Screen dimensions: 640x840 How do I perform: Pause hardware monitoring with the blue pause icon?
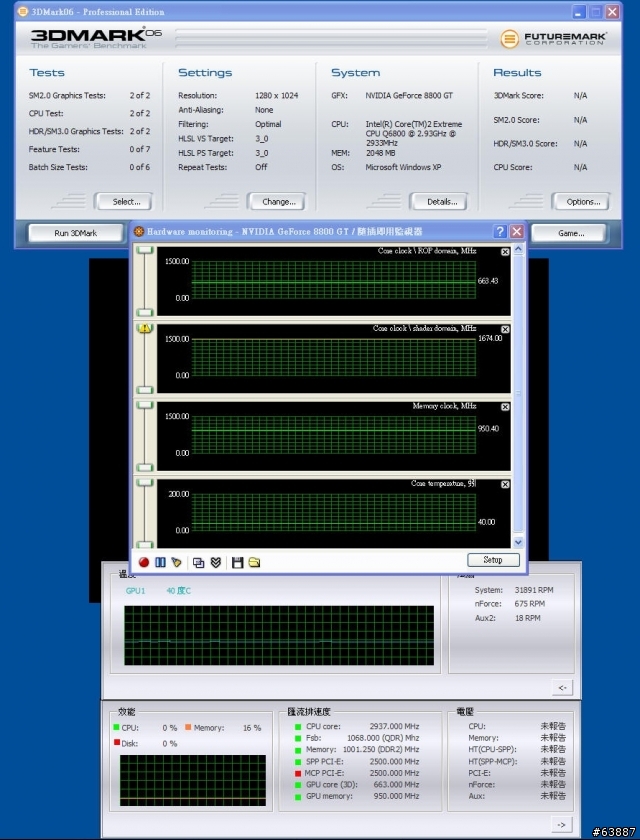coord(160,562)
